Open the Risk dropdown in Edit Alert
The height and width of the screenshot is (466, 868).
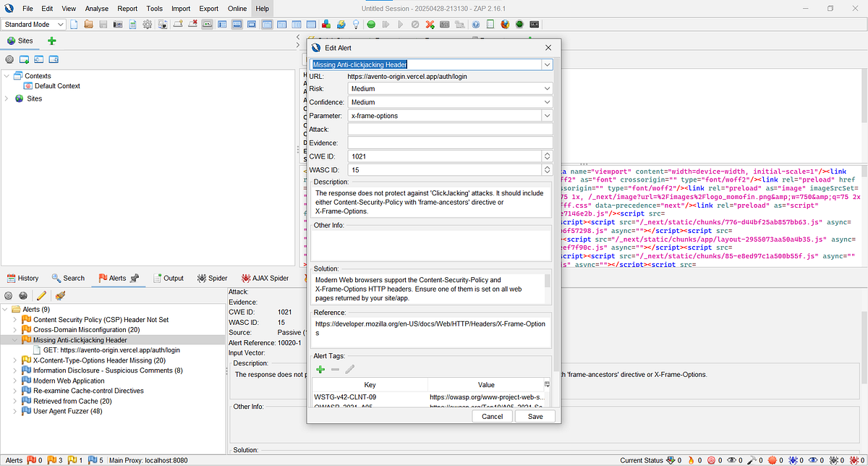548,88
